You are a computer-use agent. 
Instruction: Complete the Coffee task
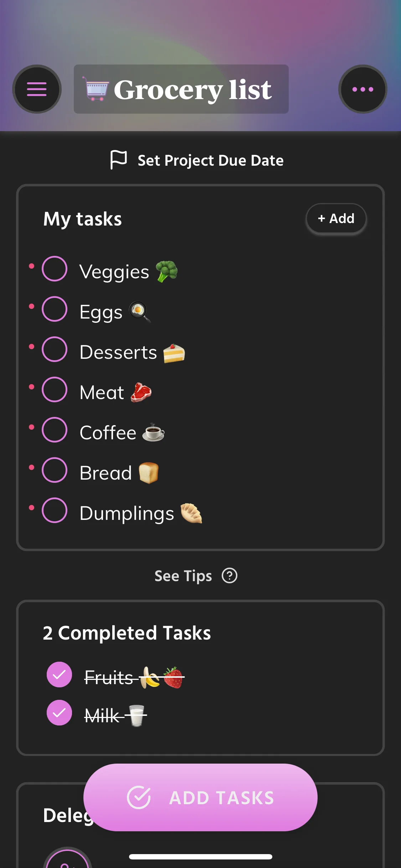coord(55,430)
